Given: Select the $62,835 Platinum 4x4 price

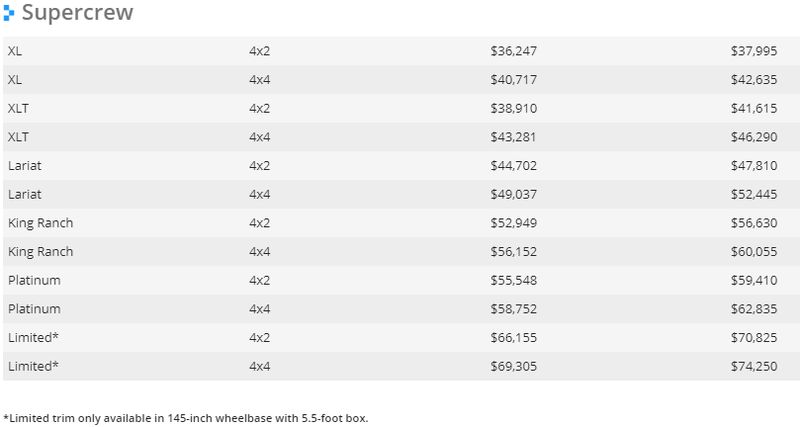Looking at the screenshot, I should (x=754, y=309).
